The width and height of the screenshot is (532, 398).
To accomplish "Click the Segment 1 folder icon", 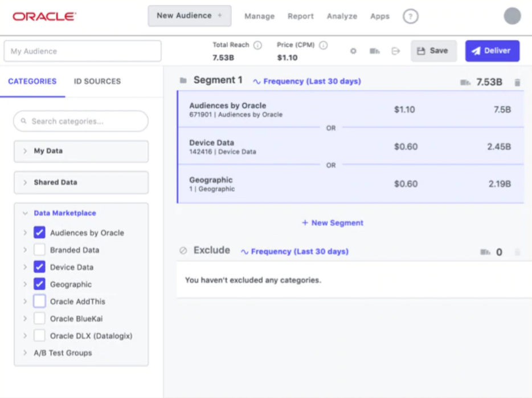I will point(183,80).
